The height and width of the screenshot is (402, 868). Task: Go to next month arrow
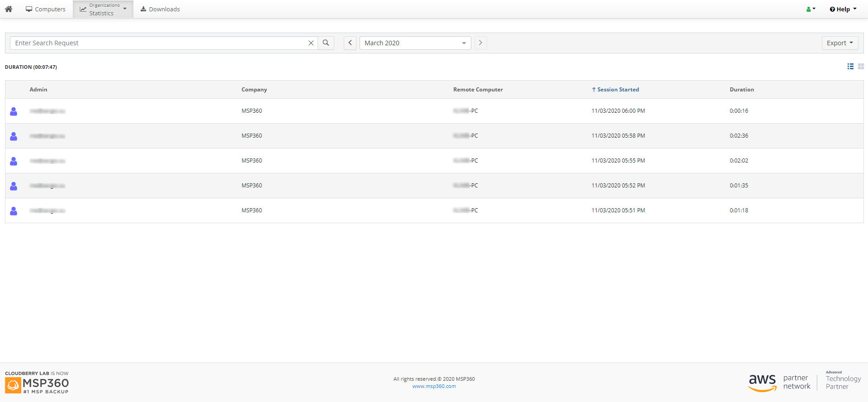480,43
